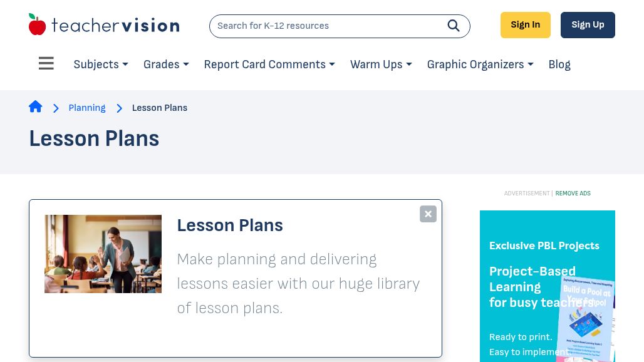The width and height of the screenshot is (644, 362).
Task: Click the magnifying glass search icon
Action: [x=453, y=26]
